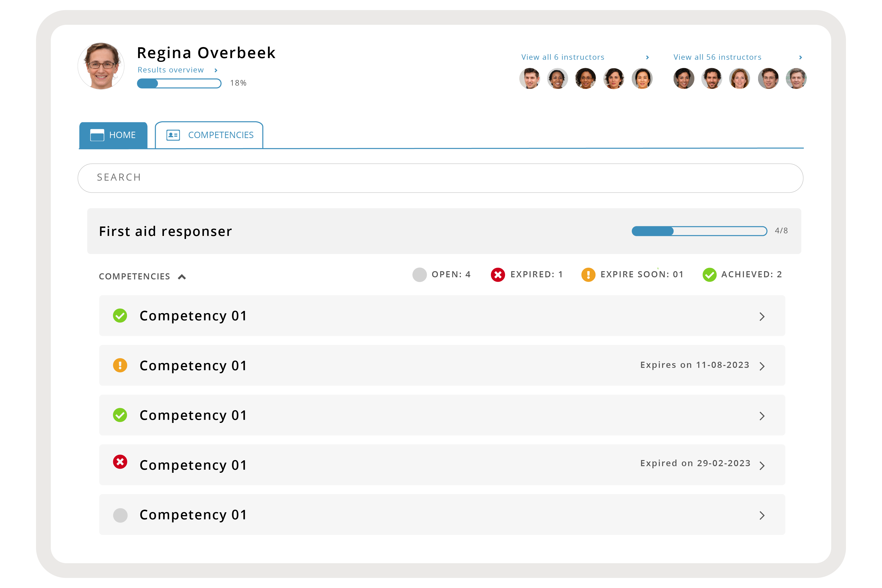The height and width of the screenshot is (588, 882).
Task: Open the competency expired on 29-02-2023 chevron
Action: pos(762,466)
